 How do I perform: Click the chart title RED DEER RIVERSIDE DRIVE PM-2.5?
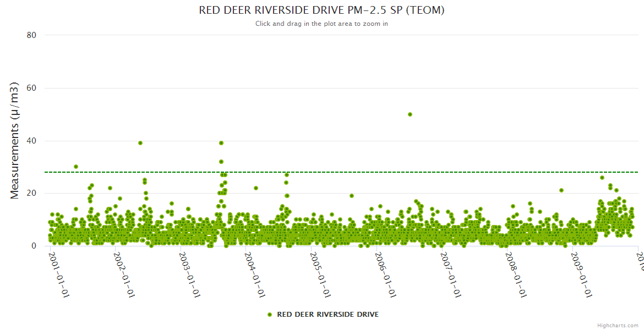pos(321,10)
